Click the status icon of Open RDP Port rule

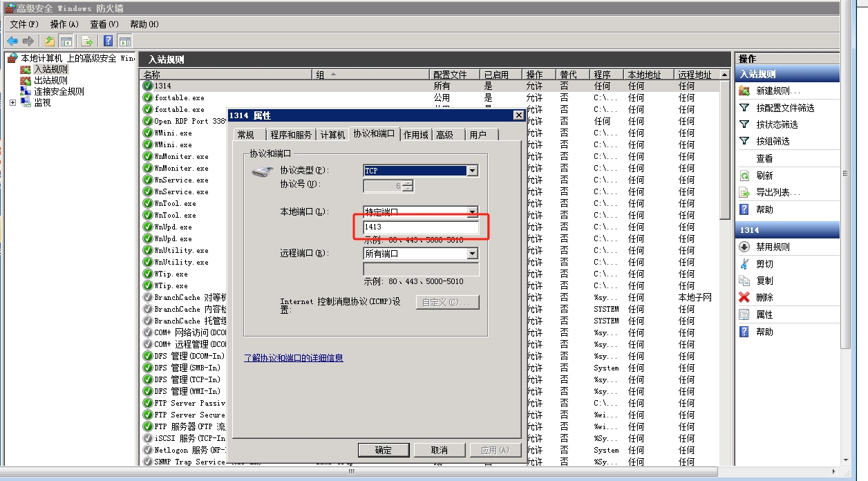148,121
